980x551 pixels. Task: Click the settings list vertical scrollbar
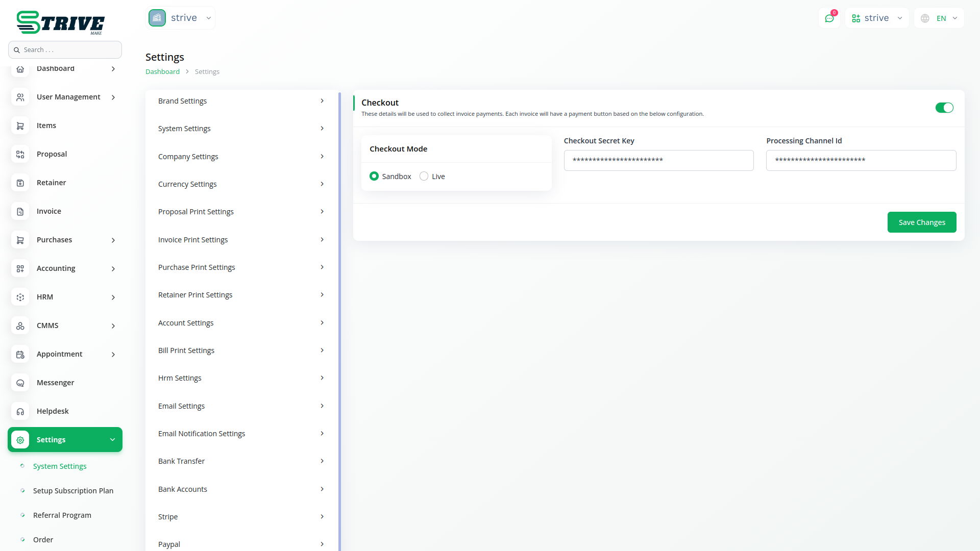click(x=339, y=320)
